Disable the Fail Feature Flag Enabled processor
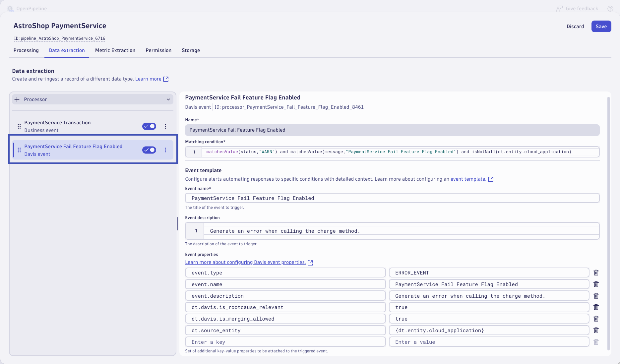This screenshot has width=620, height=364. pyautogui.click(x=149, y=150)
